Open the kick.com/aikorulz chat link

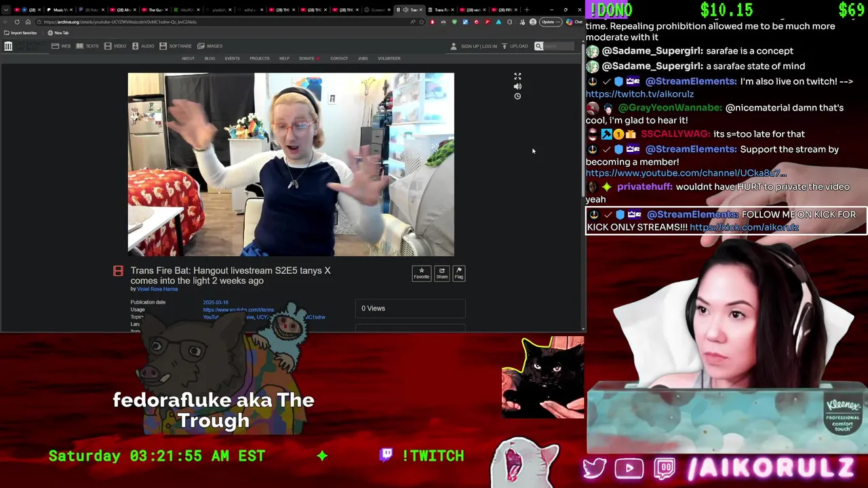744,227
